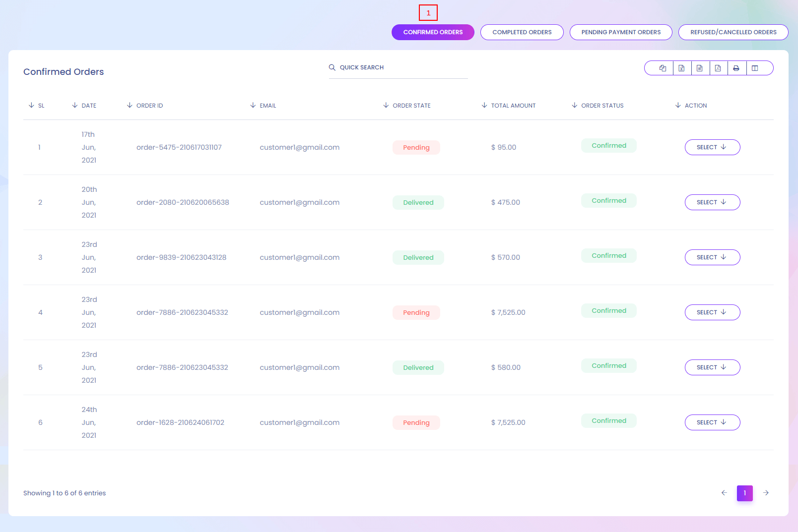Click the Quick Search input field
The height and width of the screenshot is (532, 798).
(x=402, y=67)
